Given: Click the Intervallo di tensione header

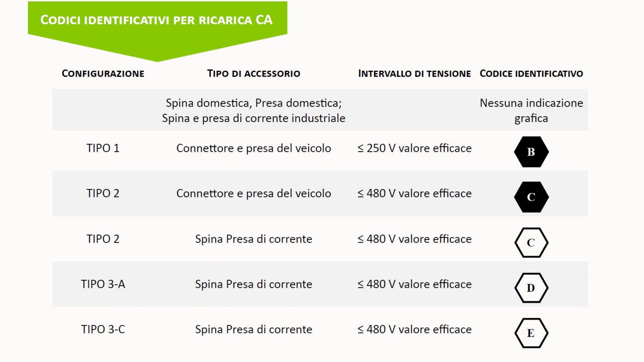Looking at the screenshot, I should [x=415, y=73].
